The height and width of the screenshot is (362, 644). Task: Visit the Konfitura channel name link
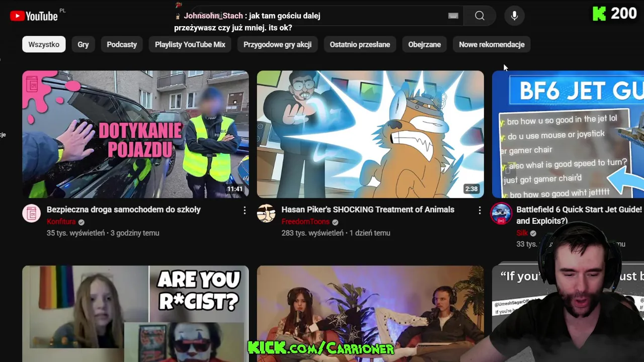(x=61, y=222)
